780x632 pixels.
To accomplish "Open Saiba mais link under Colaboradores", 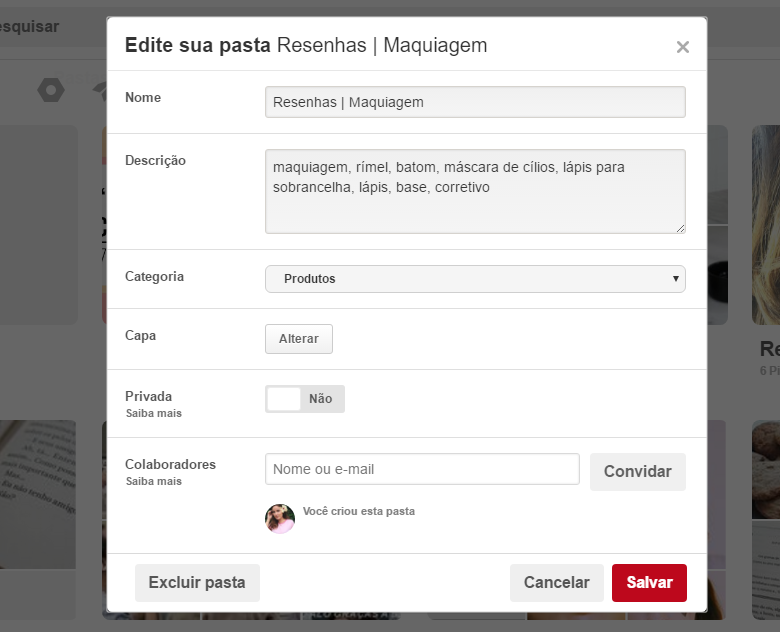I will coord(153,481).
